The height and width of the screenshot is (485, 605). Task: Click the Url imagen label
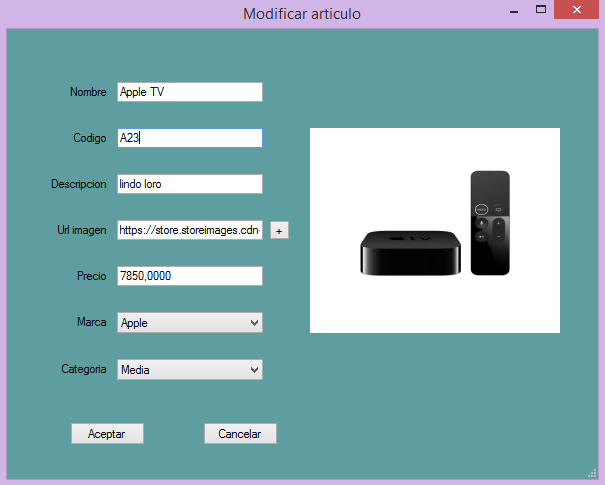(82, 230)
